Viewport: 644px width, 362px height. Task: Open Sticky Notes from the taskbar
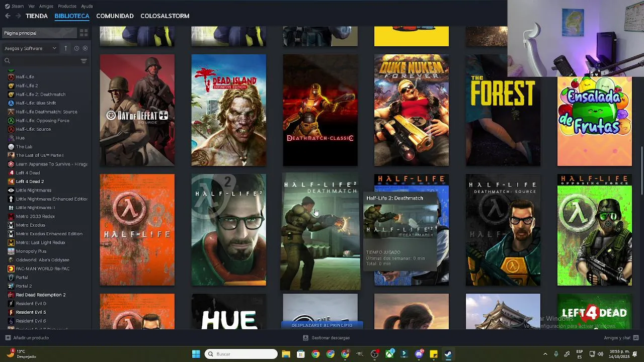[x=434, y=354]
